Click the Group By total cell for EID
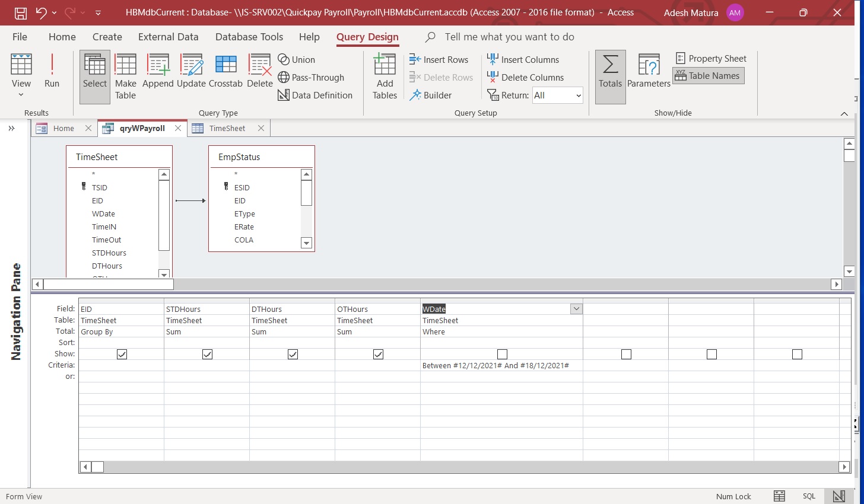 (121, 332)
